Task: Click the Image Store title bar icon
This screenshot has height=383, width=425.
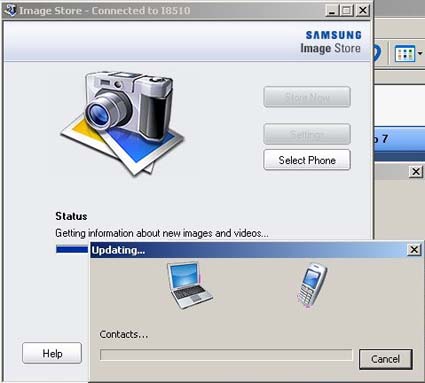Action: point(10,10)
